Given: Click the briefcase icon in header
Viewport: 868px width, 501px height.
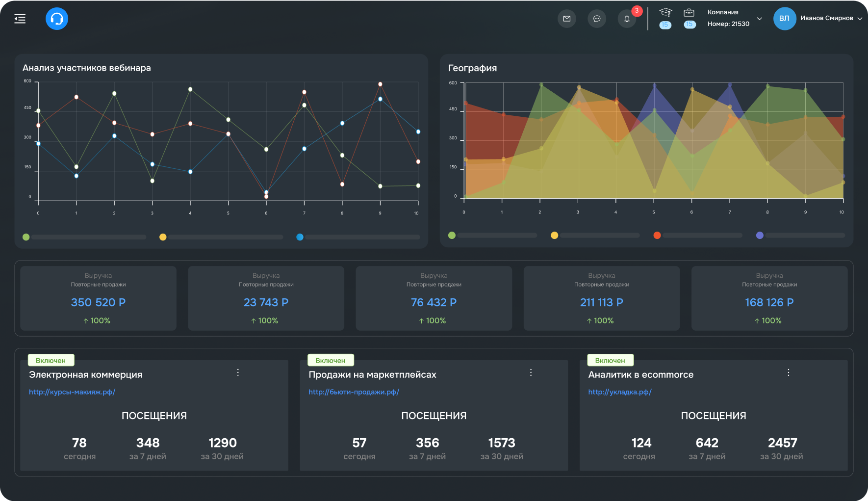Looking at the screenshot, I should click(689, 13).
